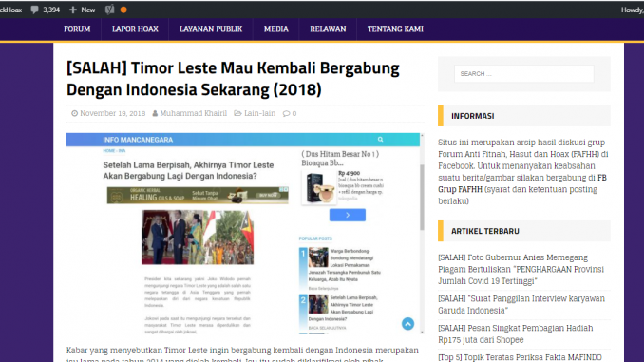Click the search magnifier in Info Mancanegara header

click(380, 140)
